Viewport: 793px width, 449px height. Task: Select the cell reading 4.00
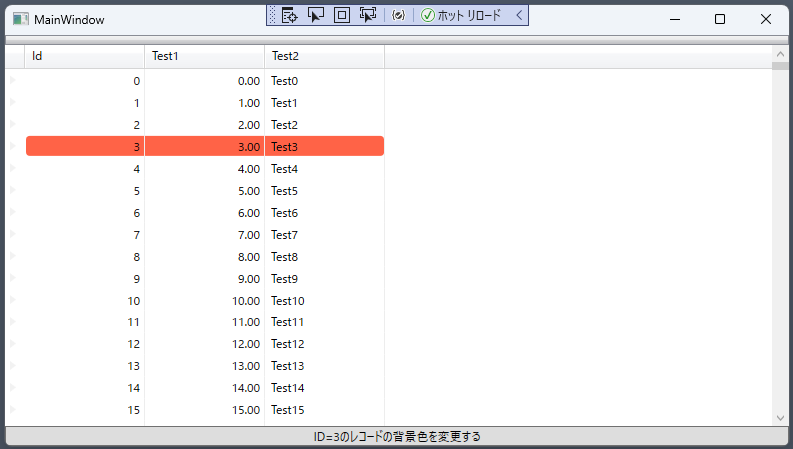point(204,169)
